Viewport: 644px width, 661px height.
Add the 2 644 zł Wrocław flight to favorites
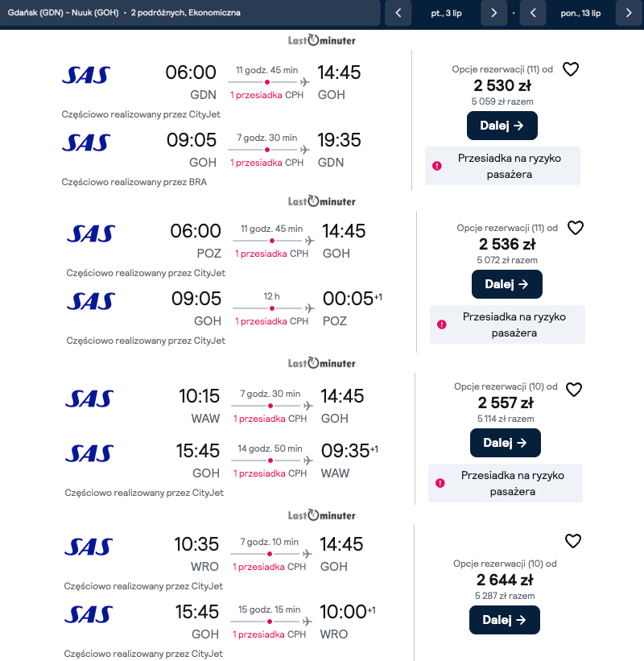coord(572,541)
